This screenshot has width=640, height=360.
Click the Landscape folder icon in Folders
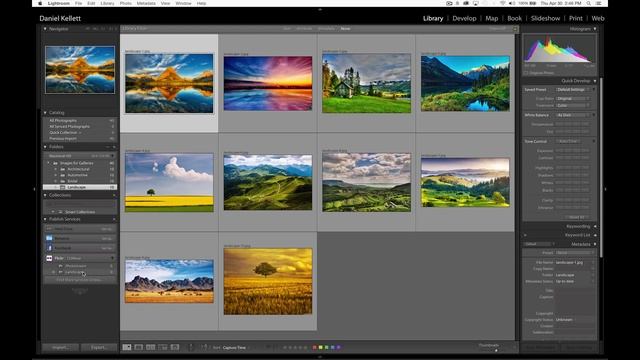62,187
